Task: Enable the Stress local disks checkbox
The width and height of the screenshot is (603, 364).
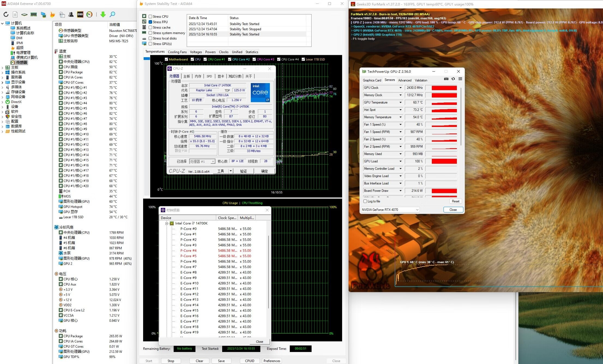Action: 150,38
